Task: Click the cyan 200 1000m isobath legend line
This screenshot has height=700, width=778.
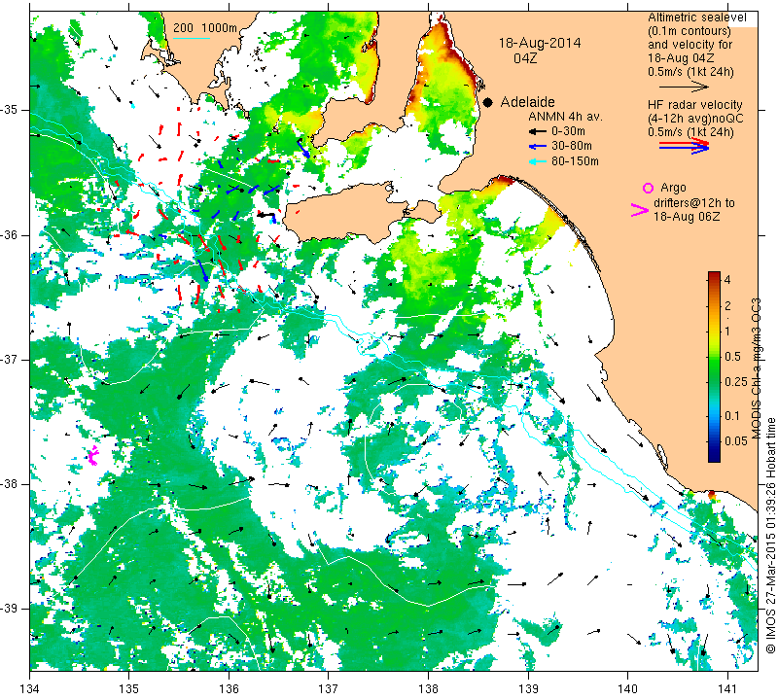Action: click(191, 38)
